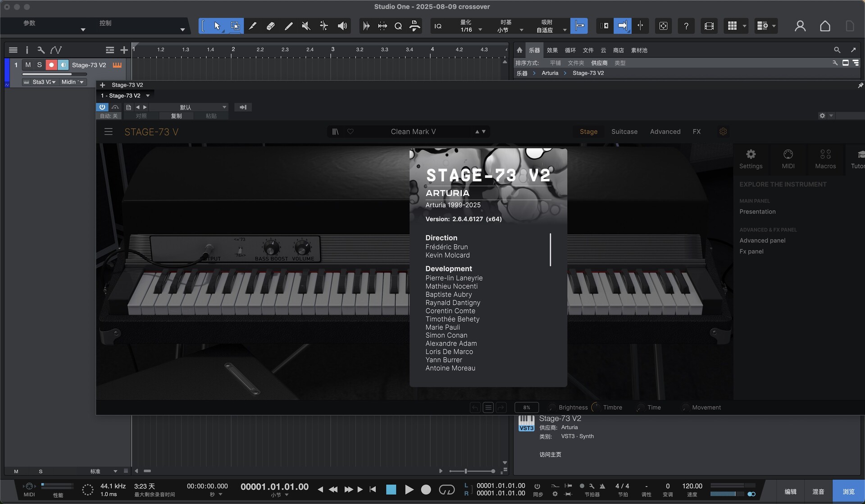The width and height of the screenshot is (865, 504).
Task: Add a new track with plus icon
Action: point(124,50)
